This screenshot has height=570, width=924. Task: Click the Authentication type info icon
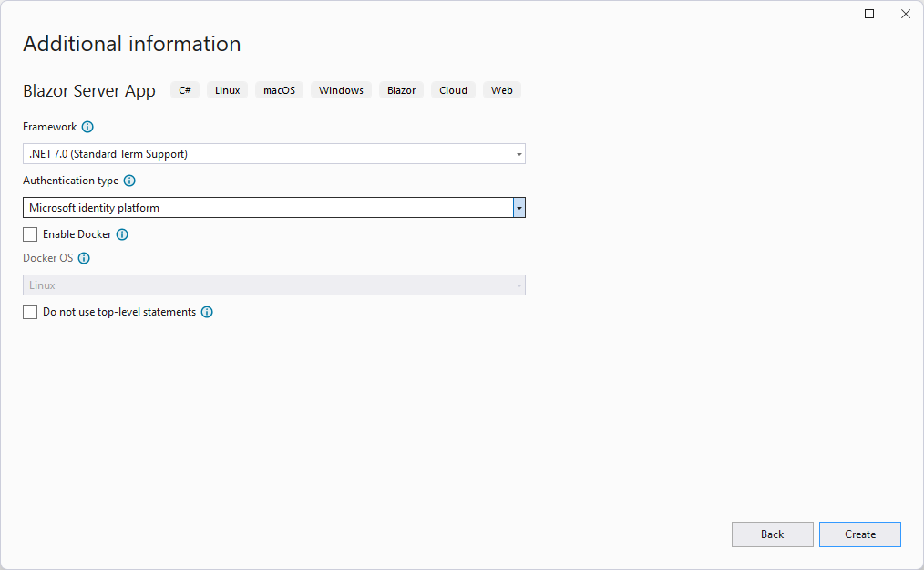(x=129, y=181)
